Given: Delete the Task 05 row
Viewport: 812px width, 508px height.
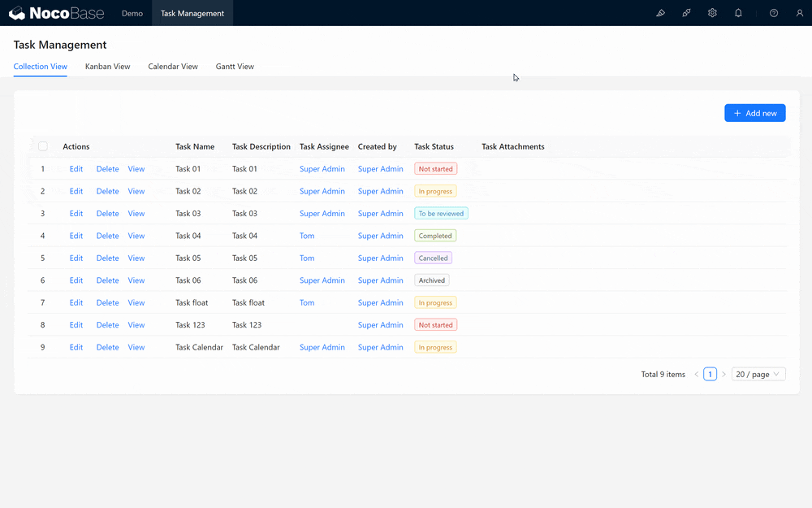Looking at the screenshot, I should click(x=108, y=258).
